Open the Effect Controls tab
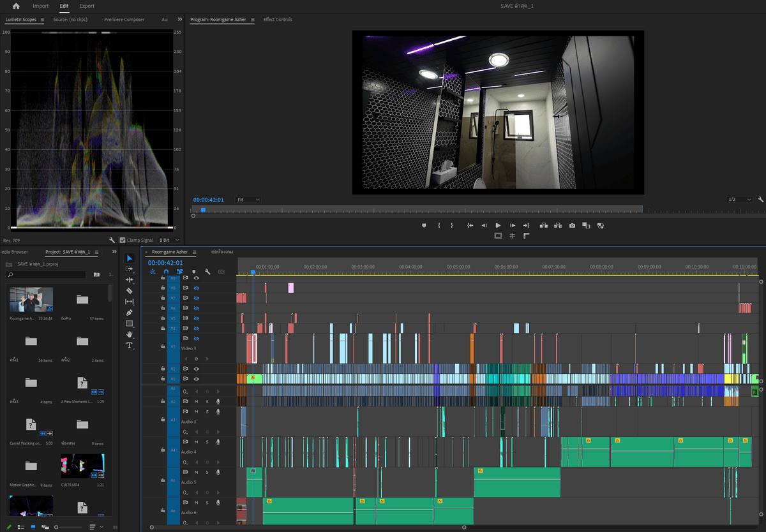Viewport: 766px width, 532px height. click(278, 20)
